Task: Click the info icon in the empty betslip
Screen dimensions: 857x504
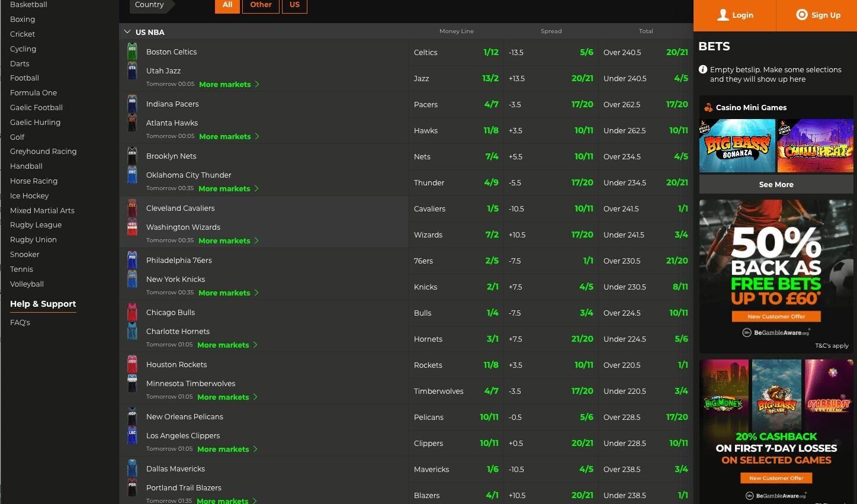Action: tap(703, 69)
